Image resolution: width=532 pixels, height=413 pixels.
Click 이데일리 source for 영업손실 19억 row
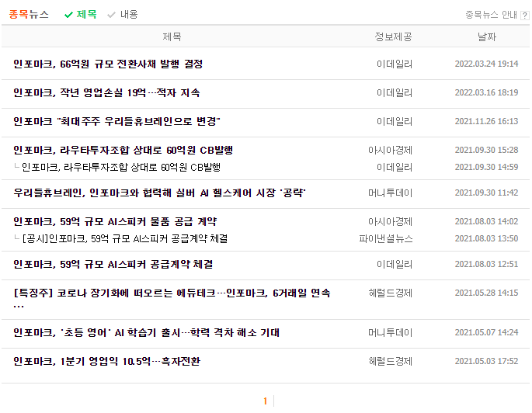coord(395,93)
